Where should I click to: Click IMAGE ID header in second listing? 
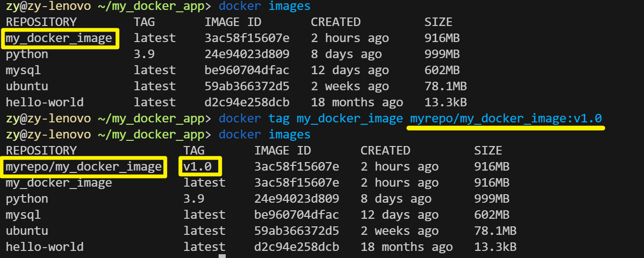tap(282, 151)
